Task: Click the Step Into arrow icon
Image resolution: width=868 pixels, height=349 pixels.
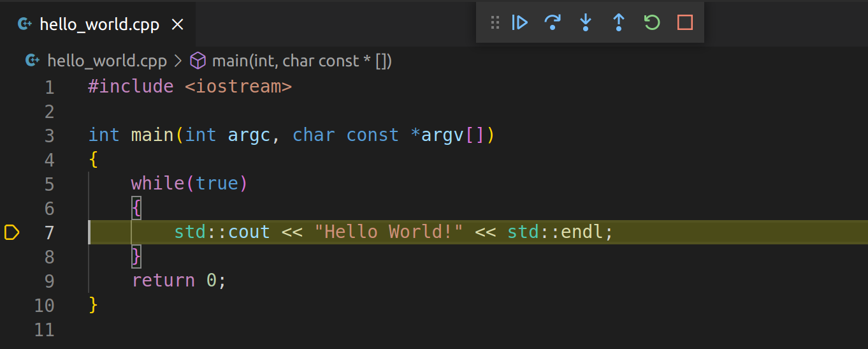Action: [x=586, y=23]
